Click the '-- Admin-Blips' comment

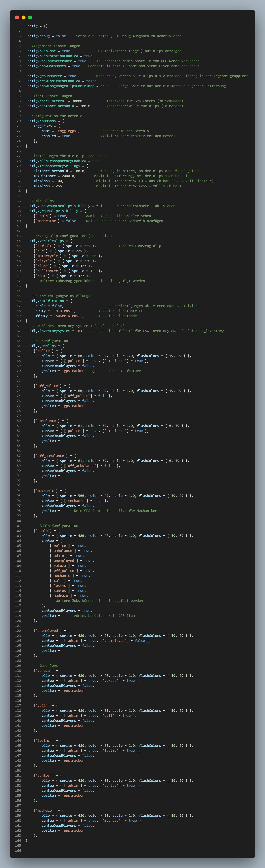40,201
